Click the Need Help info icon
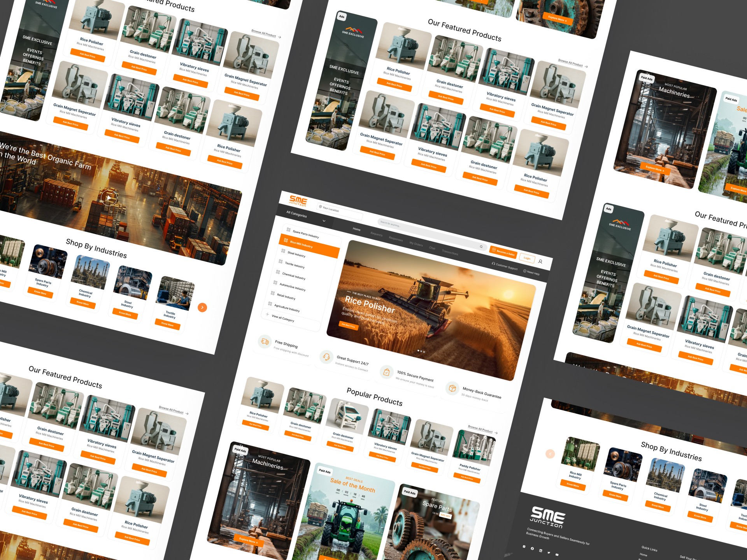 pos(525,271)
